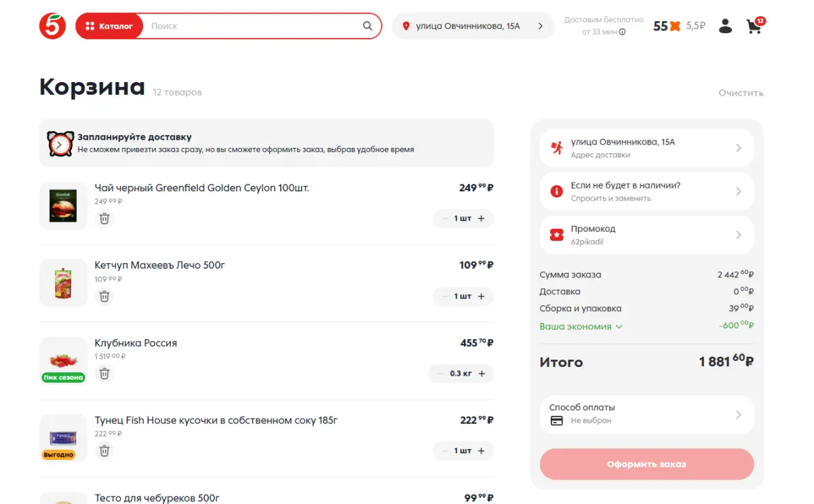Click the Оформить заказ button

pyautogui.click(x=646, y=464)
